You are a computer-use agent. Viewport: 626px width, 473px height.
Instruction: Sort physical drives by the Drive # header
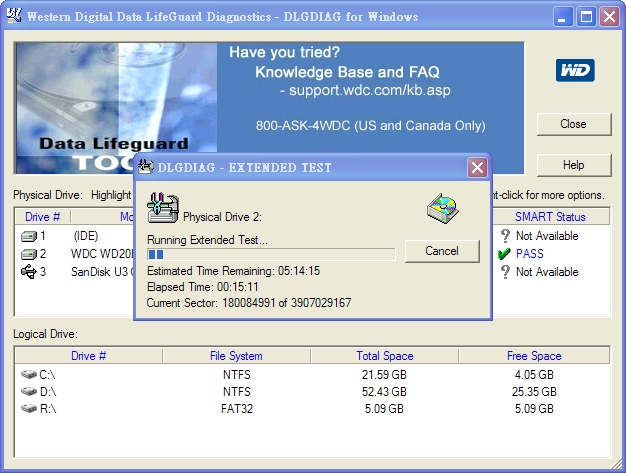coord(43,217)
